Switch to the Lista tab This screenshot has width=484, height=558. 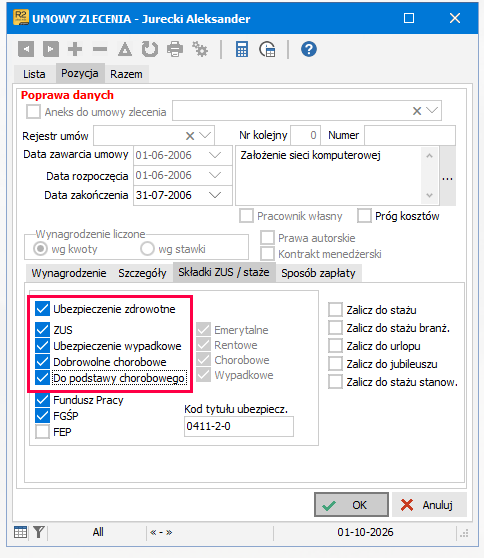point(34,74)
